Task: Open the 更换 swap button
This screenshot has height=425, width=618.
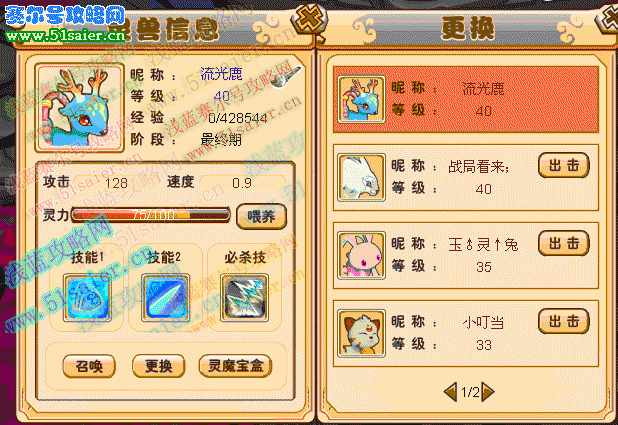Action: pyautogui.click(x=158, y=366)
